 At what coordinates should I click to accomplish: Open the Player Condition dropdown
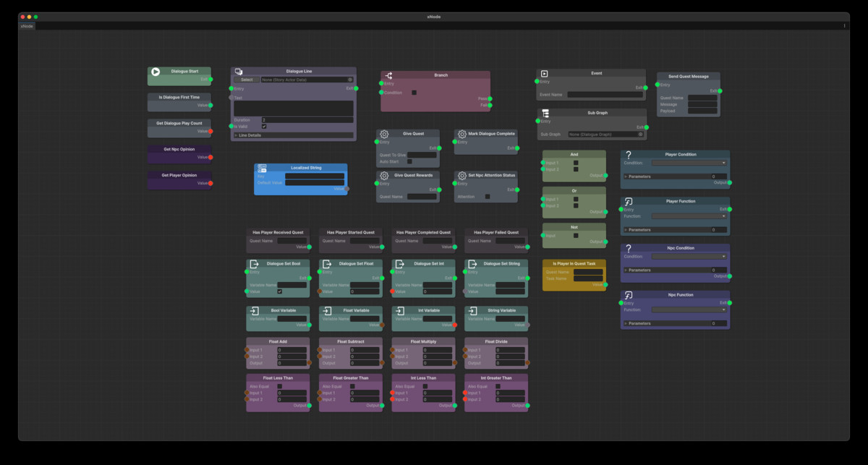coord(689,163)
